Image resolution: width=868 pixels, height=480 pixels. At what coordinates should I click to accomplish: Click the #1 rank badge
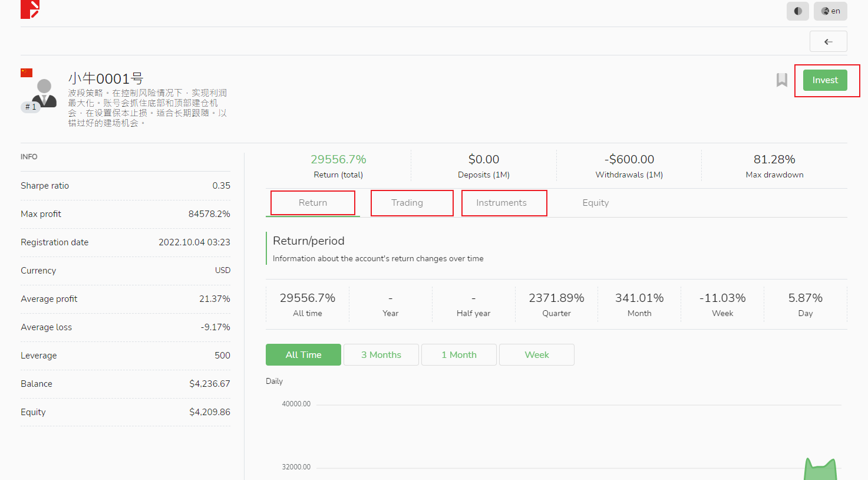pyautogui.click(x=30, y=107)
